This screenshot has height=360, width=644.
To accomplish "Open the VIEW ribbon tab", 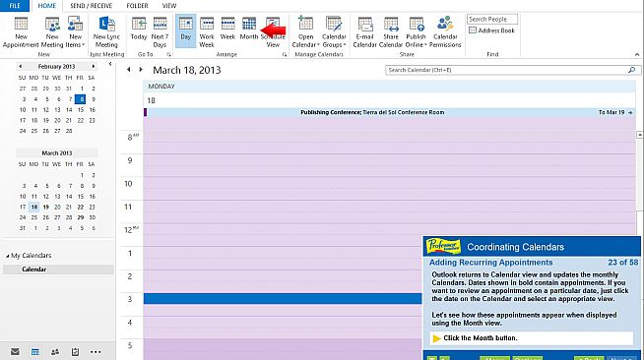I will 169,6.
